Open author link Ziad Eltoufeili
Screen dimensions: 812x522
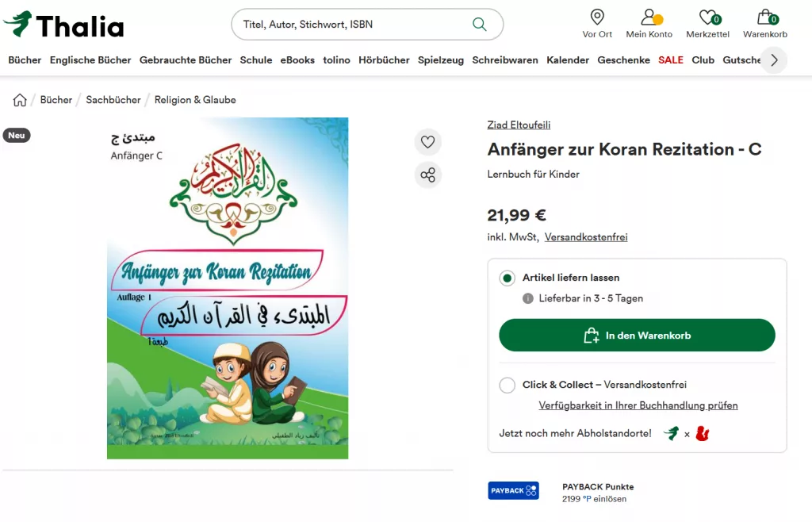coord(519,125)
